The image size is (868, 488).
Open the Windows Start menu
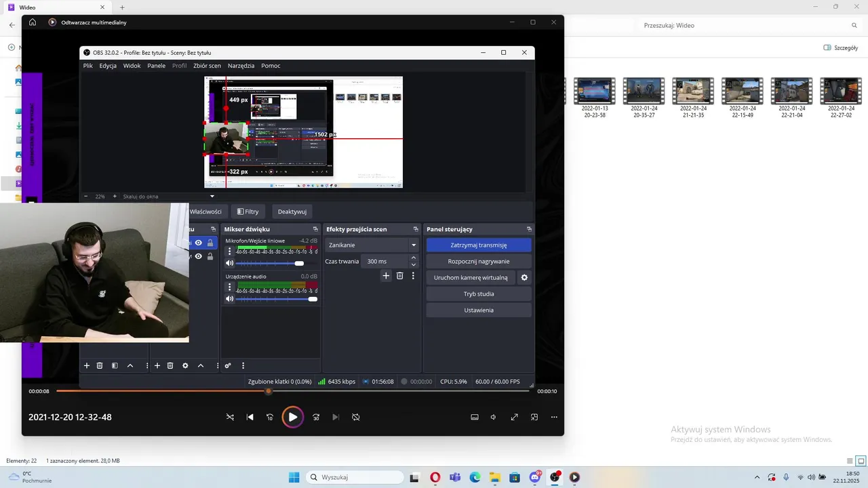point(294,477)
